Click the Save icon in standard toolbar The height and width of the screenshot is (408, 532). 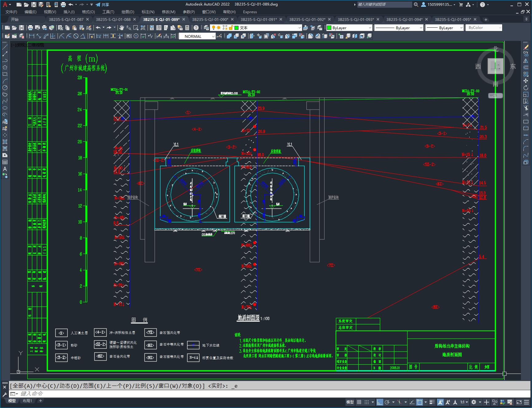[21, 28]
